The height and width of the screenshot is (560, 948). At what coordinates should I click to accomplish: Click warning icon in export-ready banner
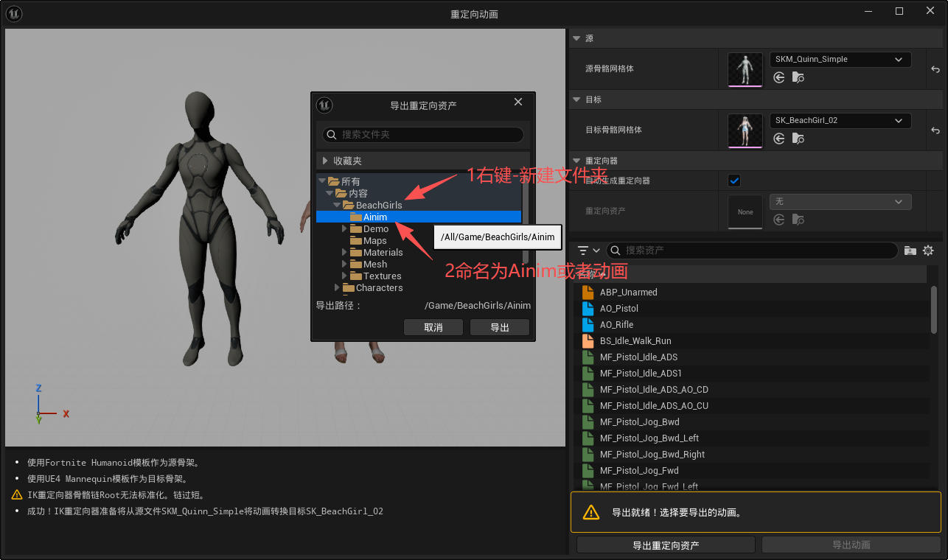coord(591,512)
